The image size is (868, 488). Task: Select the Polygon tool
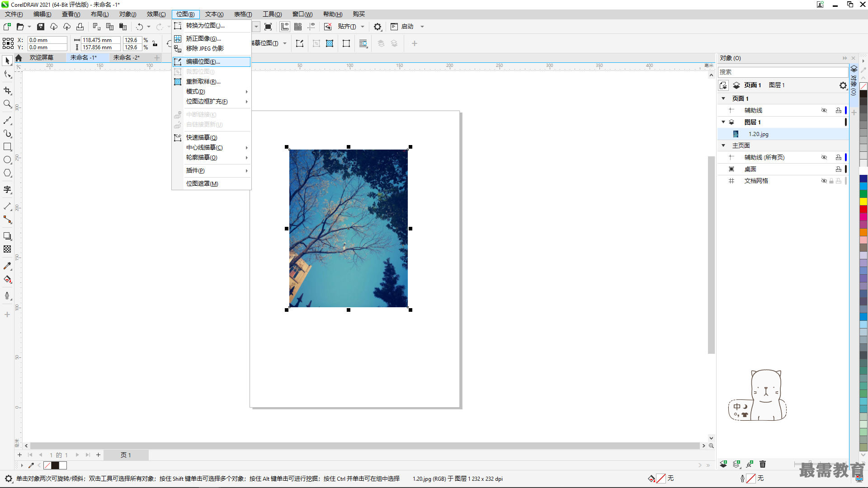coord(7,173)
